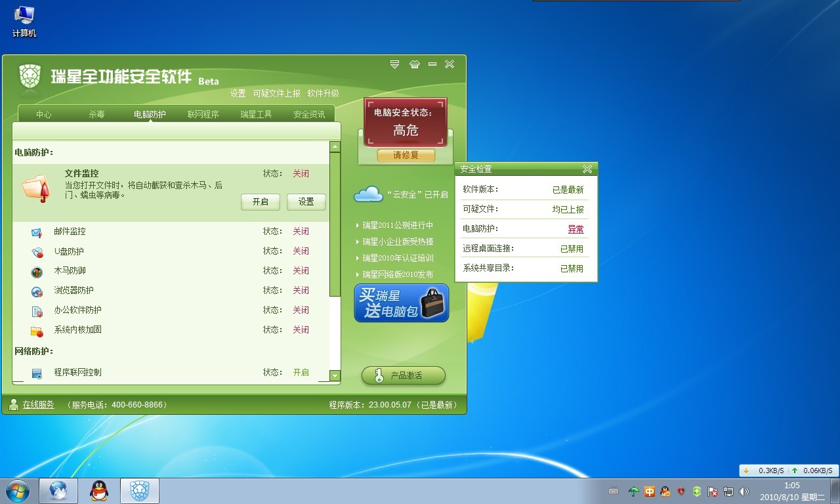Open the Windows Start menu

click(18, 491)
